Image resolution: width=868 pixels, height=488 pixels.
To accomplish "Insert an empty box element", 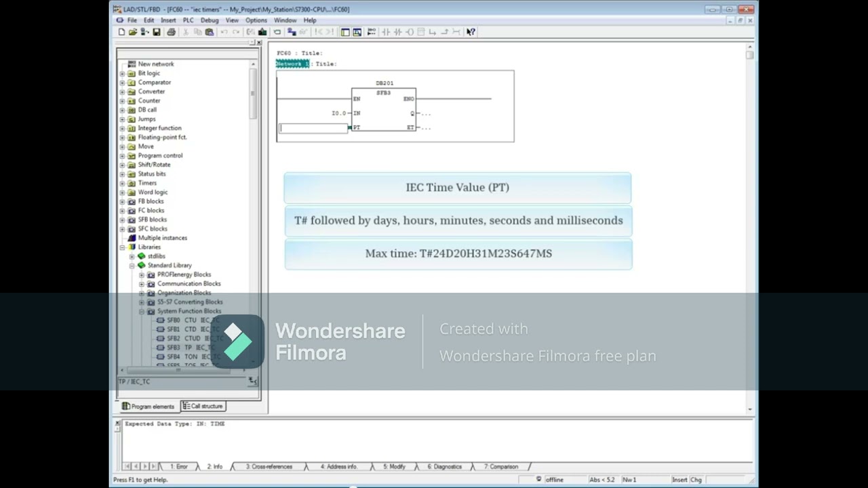I will pos(420,32).
